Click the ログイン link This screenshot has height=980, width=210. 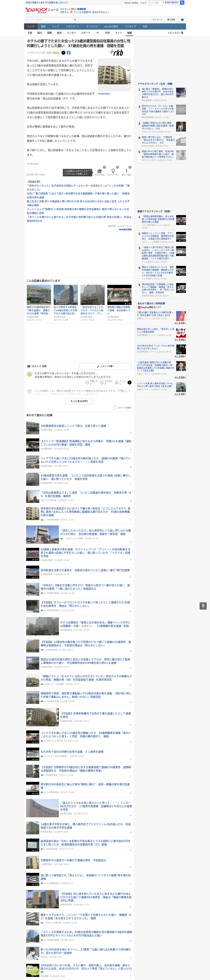(x=64, y=12)
